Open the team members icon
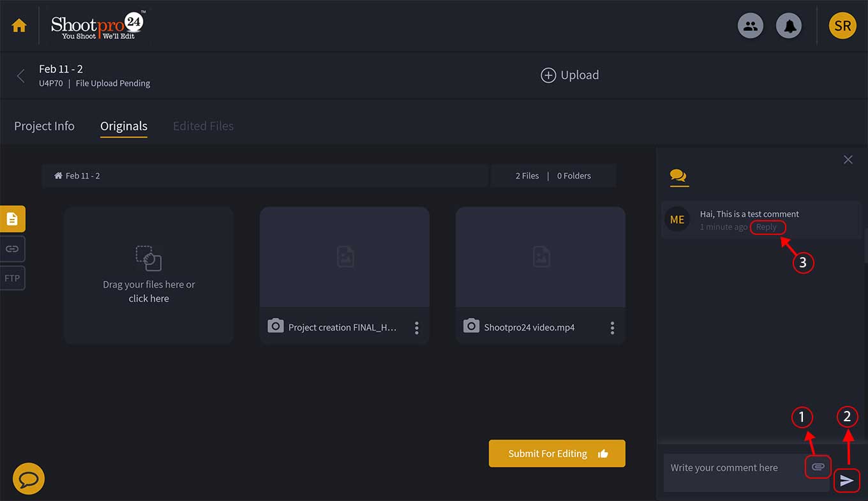Image resolution: width=868 pixels, height=501 pixels. click(x=751, y=26)
